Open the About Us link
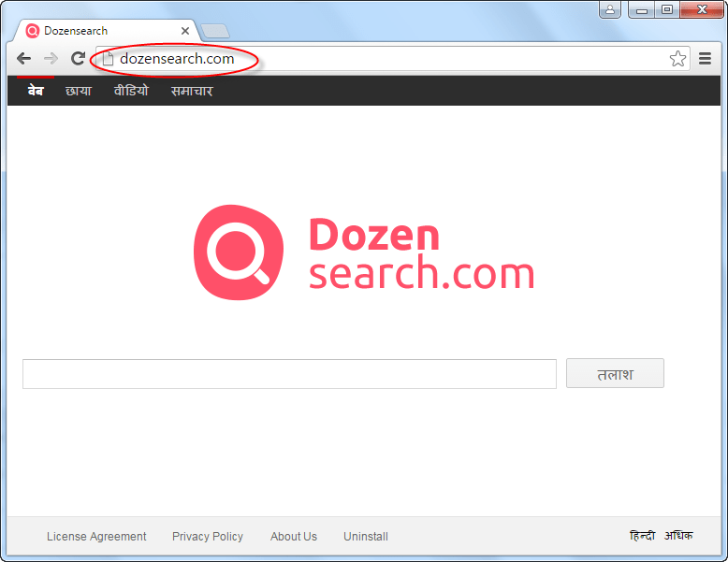728x562 pixels. coord(294,537)
